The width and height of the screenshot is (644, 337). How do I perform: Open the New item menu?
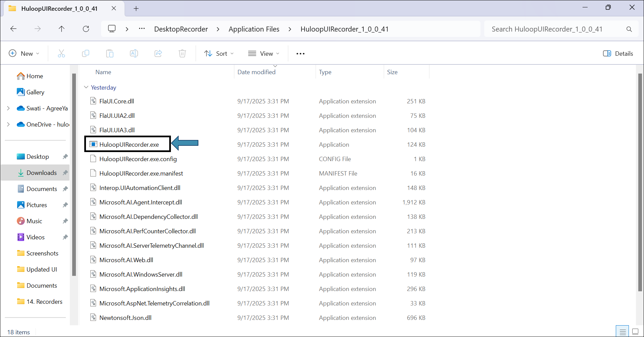[x=24, y=53]
